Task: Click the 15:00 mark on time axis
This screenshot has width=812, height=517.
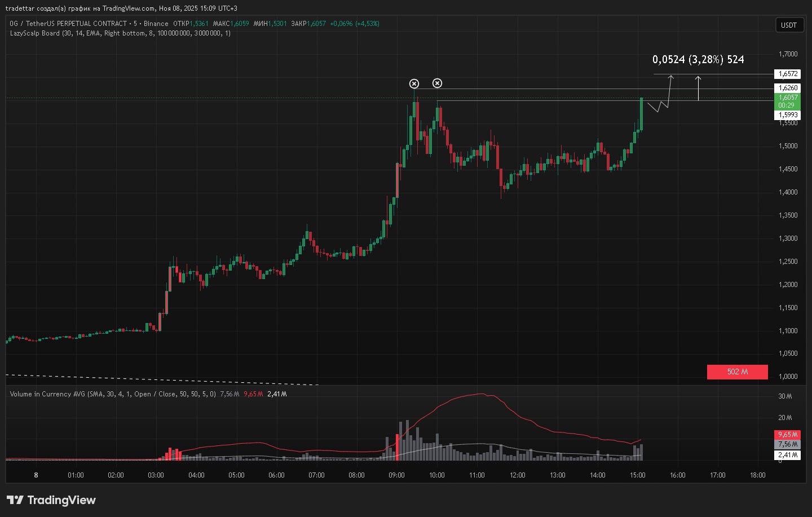Action: click(637, 475)
